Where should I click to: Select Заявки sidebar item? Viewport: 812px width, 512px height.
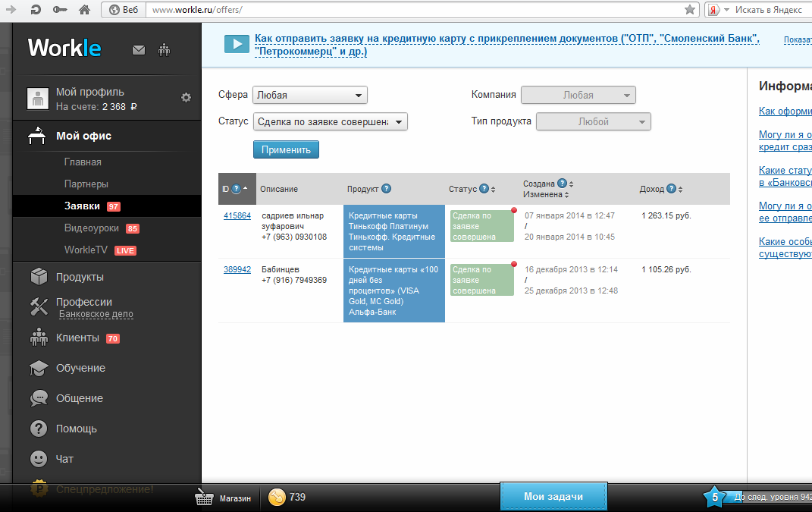click(x=107, y=206)
